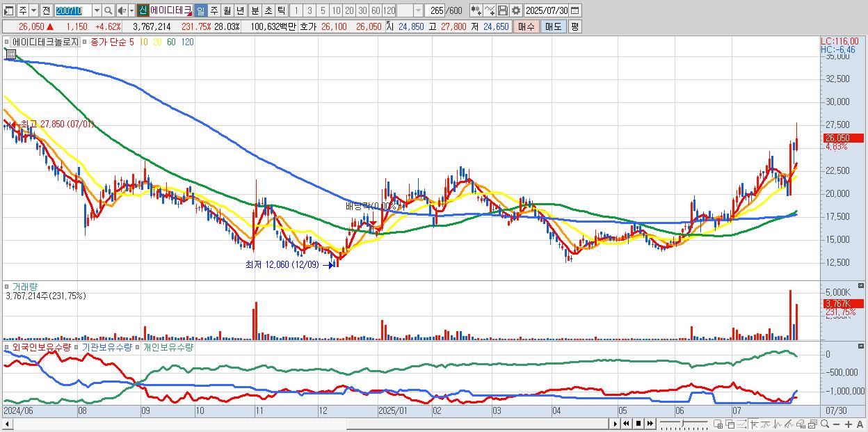
Task: Click the pencil line drawing icon
Action: pyautogui.click(x=789, y=424)
